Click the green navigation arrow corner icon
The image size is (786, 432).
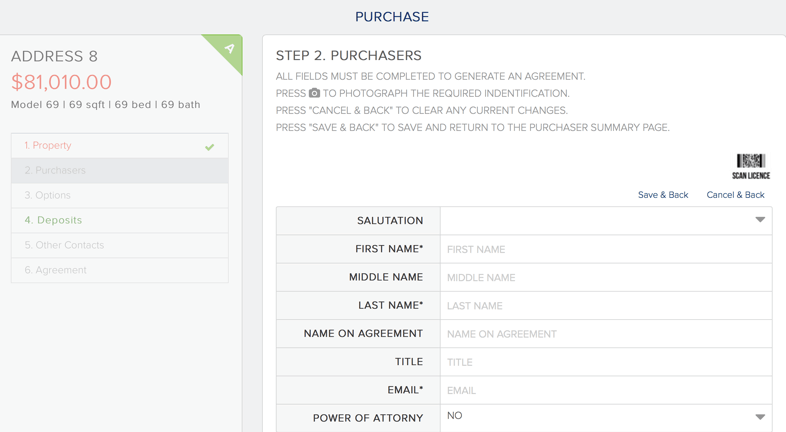[229, 48]
